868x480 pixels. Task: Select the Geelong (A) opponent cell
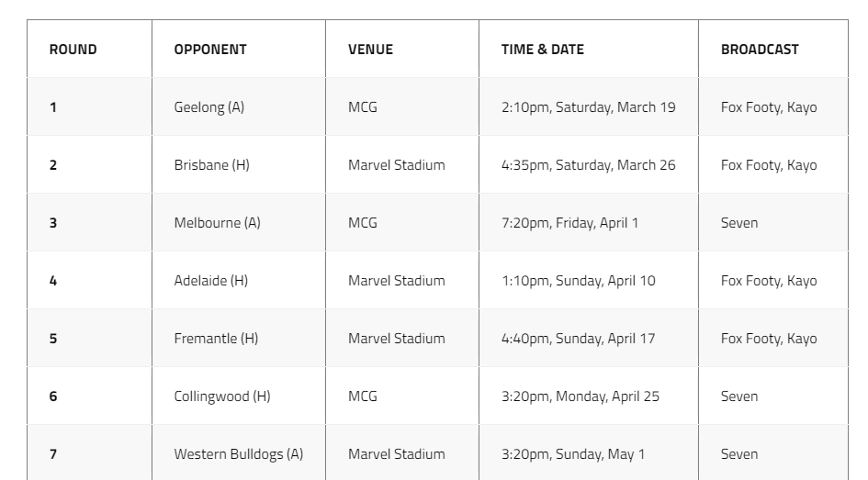[x=239, y=106]
